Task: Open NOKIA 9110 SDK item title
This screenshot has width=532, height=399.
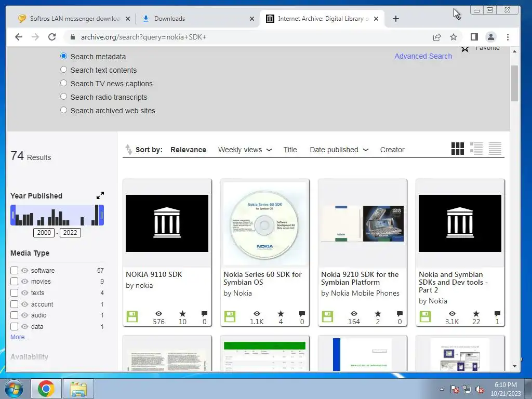Action: 154,274
